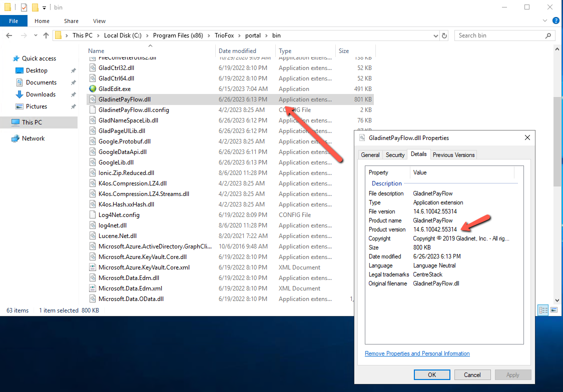This screenshot has width=563, height=392.
Task: Click OK in Properties dialog
Action: 432,375
